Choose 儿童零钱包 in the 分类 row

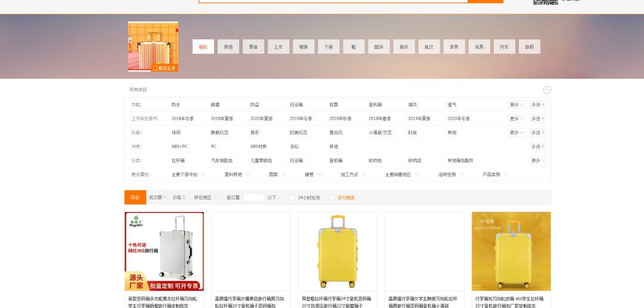point(261,160)
